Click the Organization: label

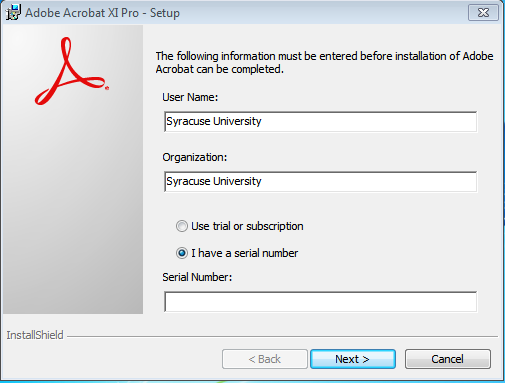(x=195, y=157)
